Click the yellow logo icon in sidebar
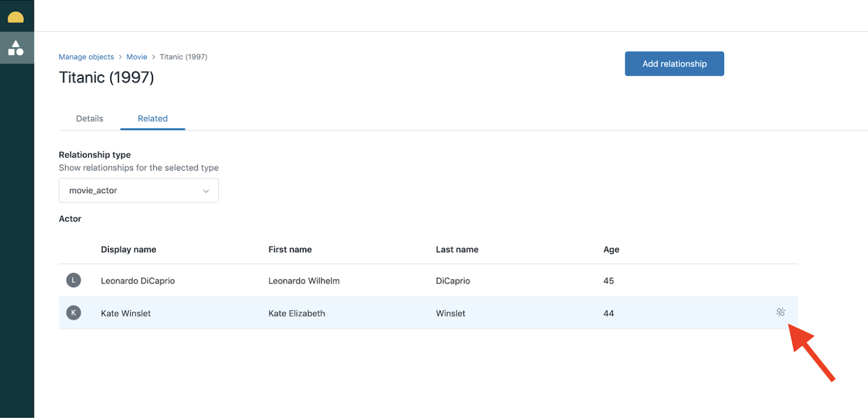This screenshot has width=868, height=419. pos(16,17)
